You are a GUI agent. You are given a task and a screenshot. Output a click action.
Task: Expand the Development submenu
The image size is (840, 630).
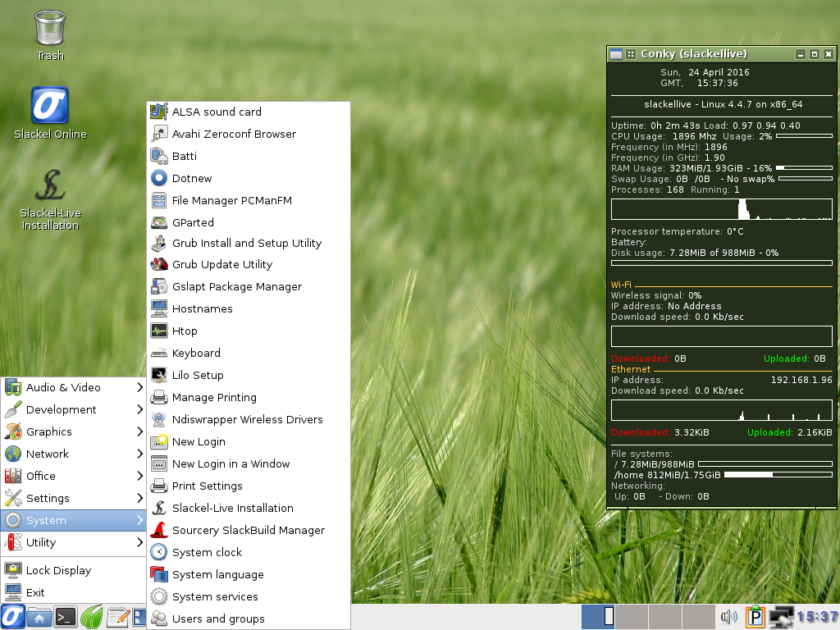click(73, 410)
